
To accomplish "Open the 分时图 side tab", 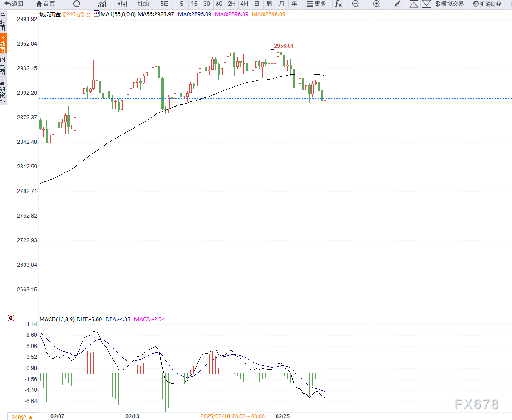I will (3, 21).
